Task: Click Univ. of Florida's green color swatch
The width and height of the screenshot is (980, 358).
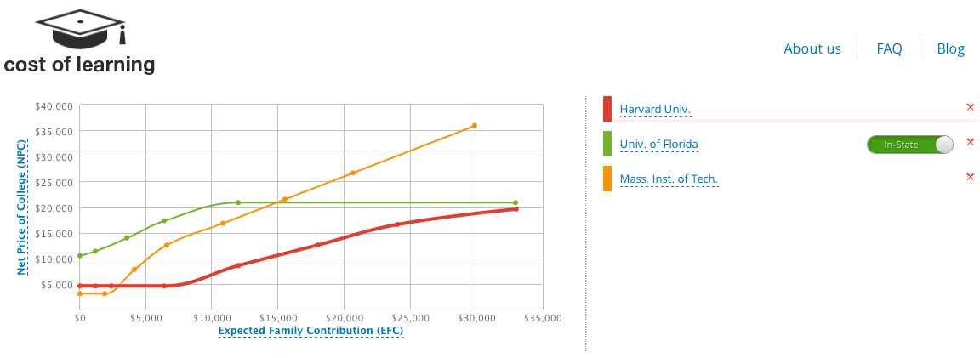Action: coord(607,144)
